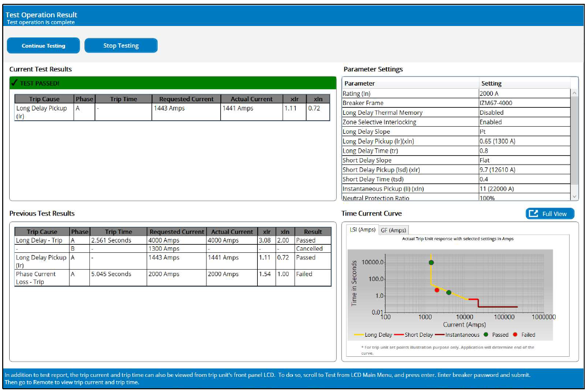Click the Passed green legend marker

point(486,335)
